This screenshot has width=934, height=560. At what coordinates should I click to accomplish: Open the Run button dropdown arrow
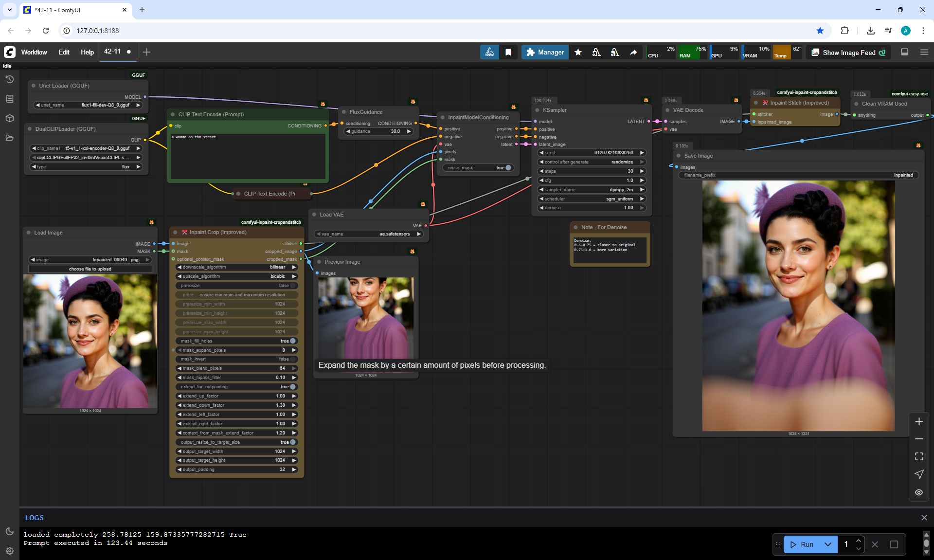(827, 544)
